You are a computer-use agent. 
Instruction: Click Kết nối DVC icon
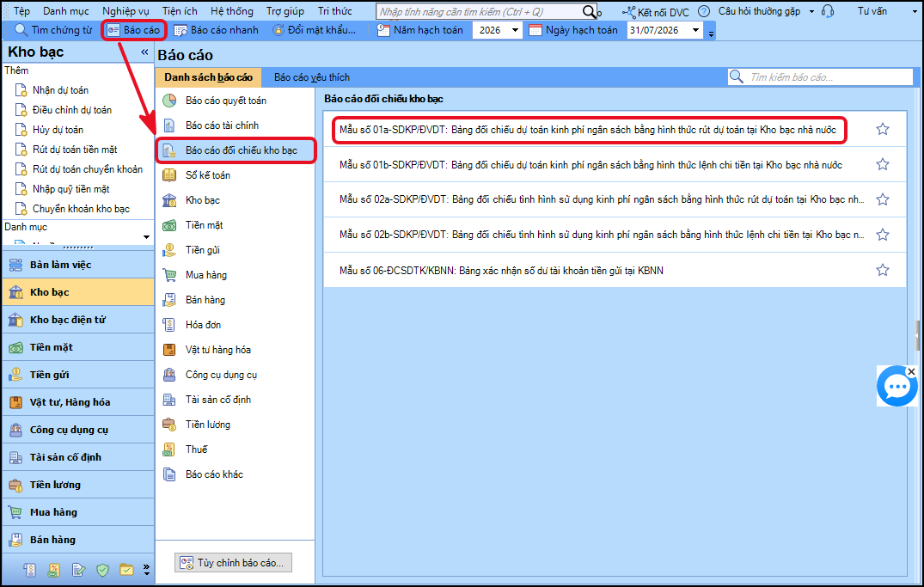(629, 12)
